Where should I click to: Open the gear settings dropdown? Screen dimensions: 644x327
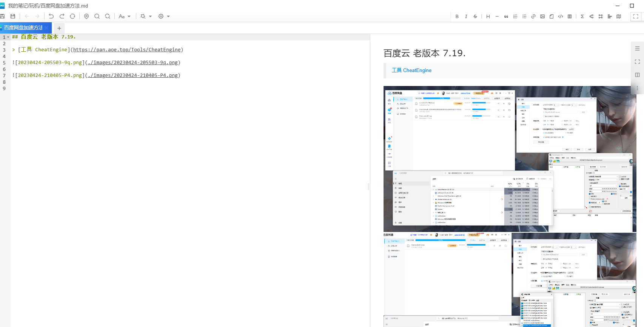coord(164,16)
